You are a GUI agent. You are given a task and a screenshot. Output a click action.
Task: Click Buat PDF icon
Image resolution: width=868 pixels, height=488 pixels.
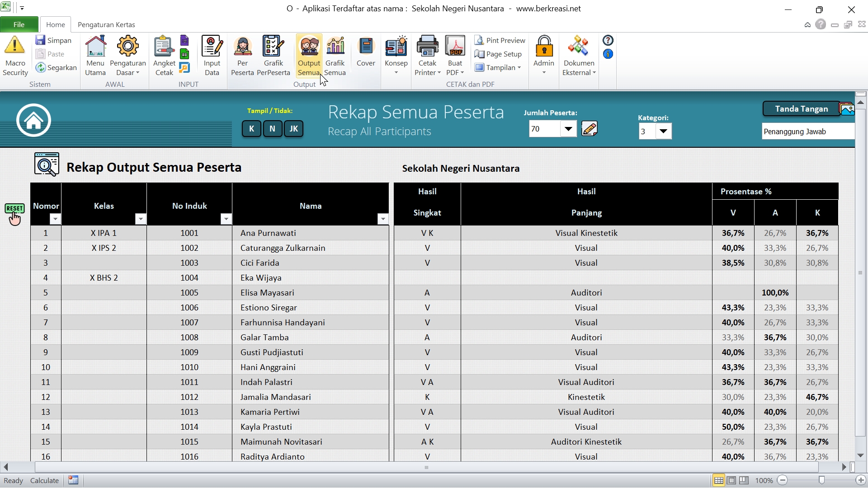tap(455, 47)
